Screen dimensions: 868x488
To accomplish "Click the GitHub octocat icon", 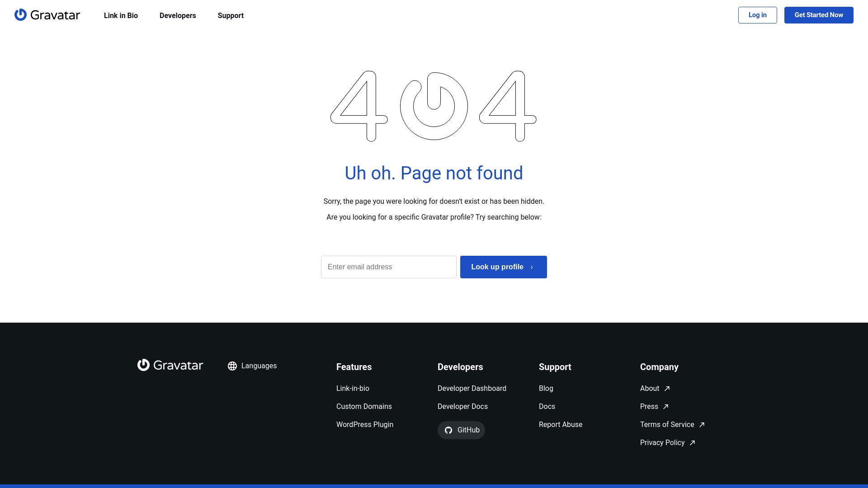I will point(448,430).
